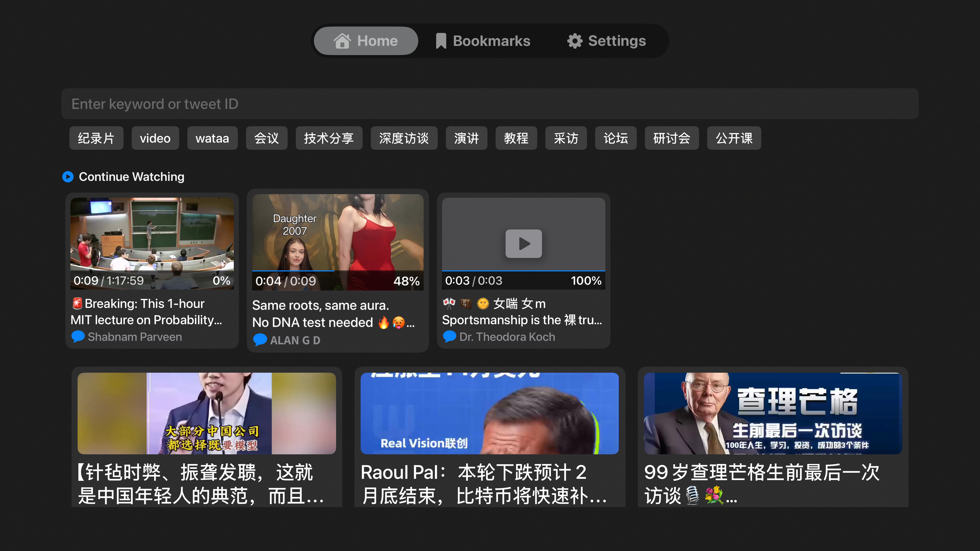Click the Continue Watching play icon
This screenshot has width=980, height=551.
(68, 177)
